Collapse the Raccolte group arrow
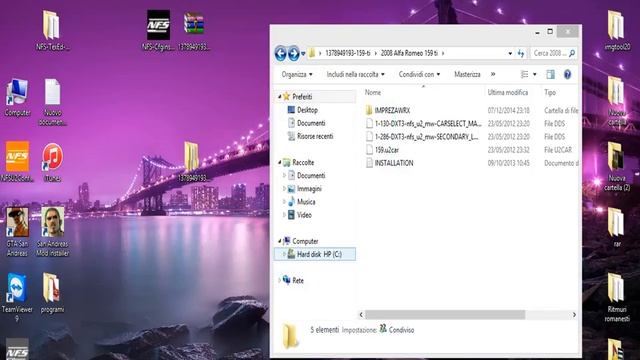 [x=280, y=162]
